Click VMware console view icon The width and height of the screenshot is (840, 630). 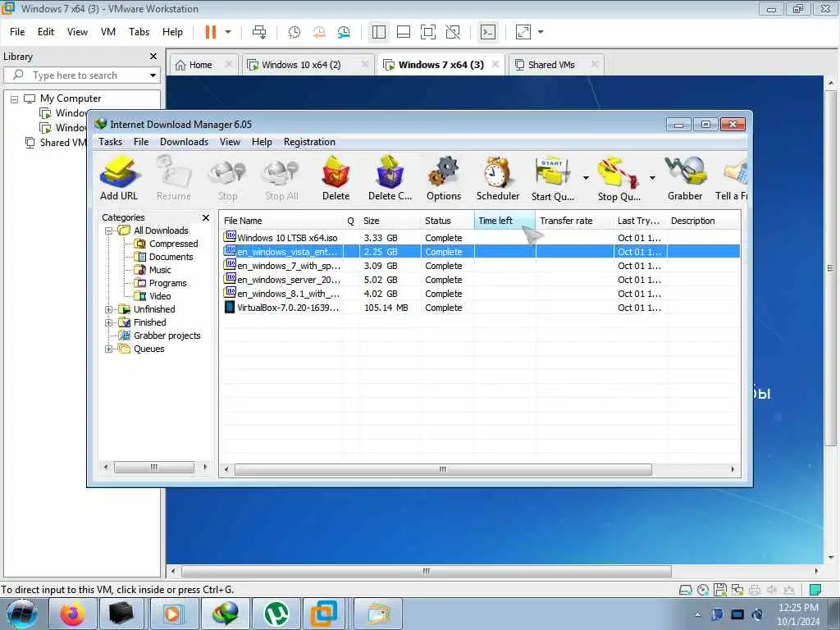coord(487,32)
